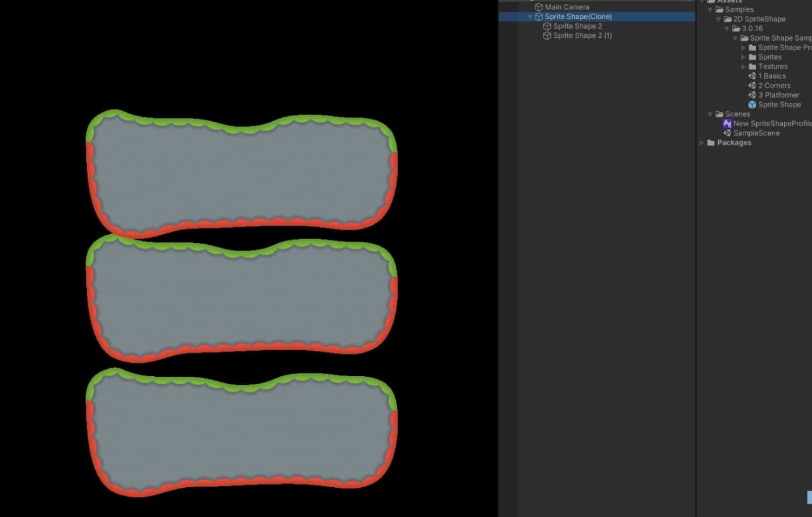
Task: Click the Sprite Shape Pre… folder icon
Action: [x=752, y=48]
